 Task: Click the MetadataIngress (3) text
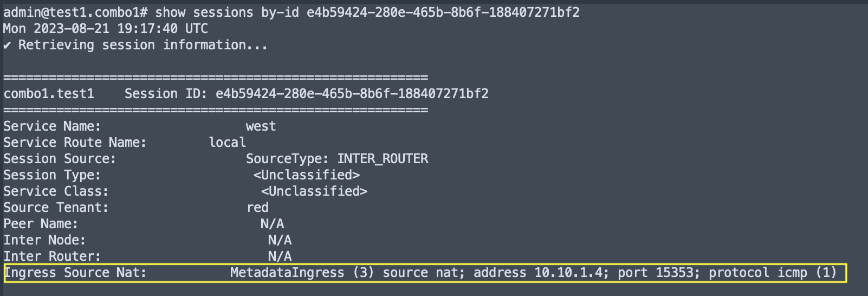point(302,273)
